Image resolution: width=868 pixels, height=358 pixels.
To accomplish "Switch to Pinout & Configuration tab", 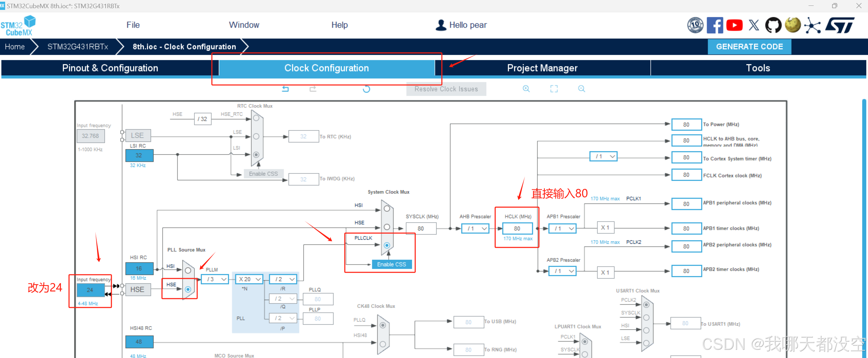I will point(110,68).
